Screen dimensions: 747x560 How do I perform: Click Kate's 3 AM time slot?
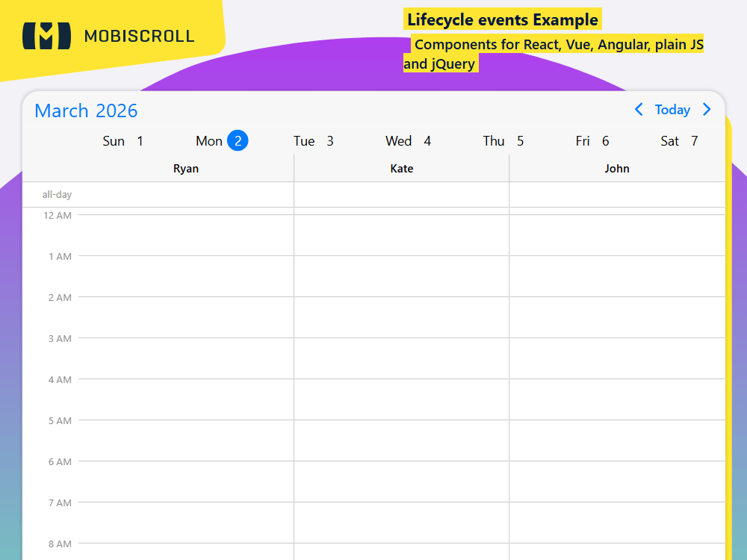pos(402,358)
